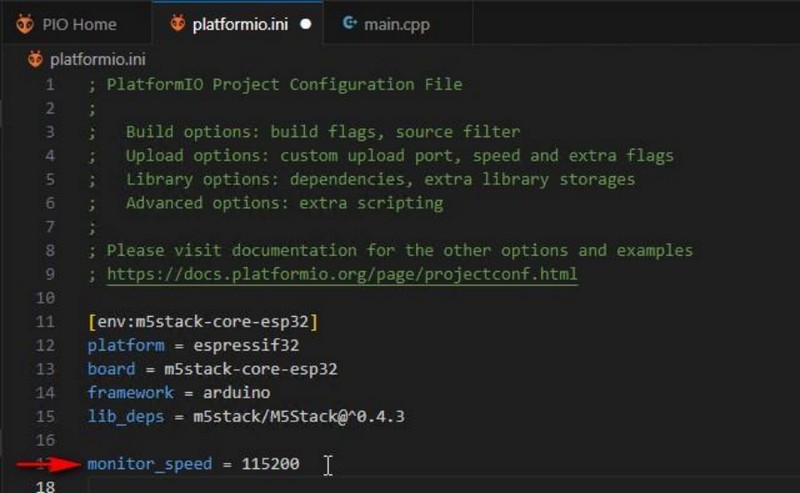The image size is (800, 493).
Task: Click the value '115200'
Action: (270, 464)
